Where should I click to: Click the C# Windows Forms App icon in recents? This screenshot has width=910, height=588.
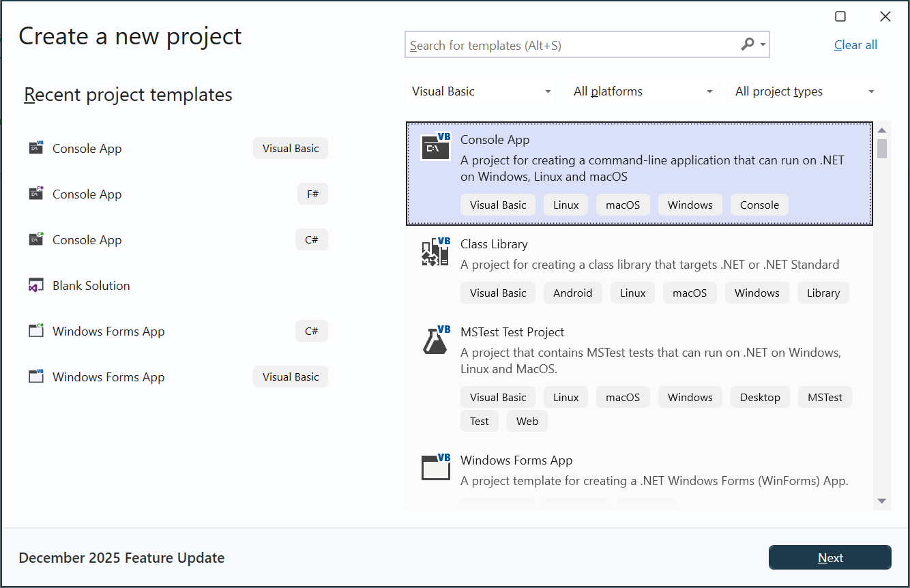(36, 331)
